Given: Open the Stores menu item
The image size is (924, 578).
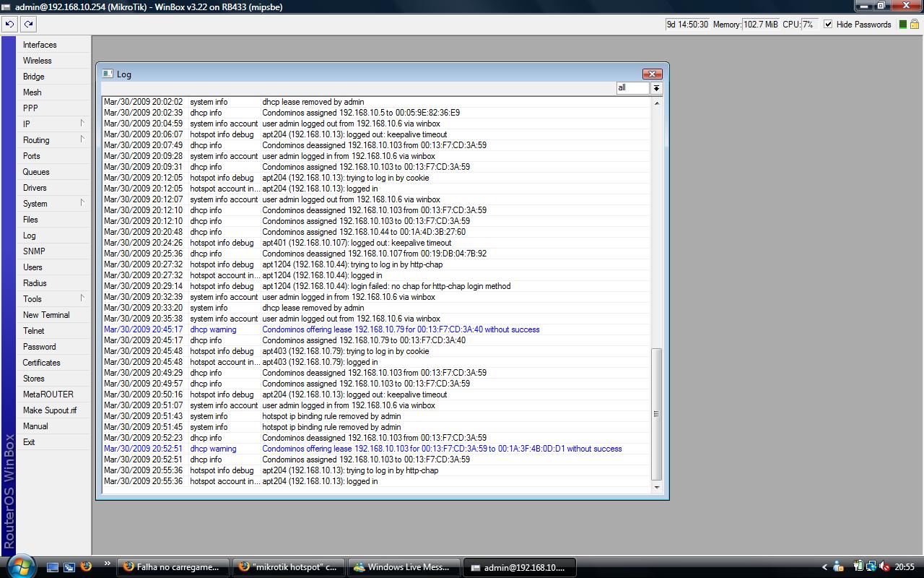Looking at the screenshot, I should [54, 379].
